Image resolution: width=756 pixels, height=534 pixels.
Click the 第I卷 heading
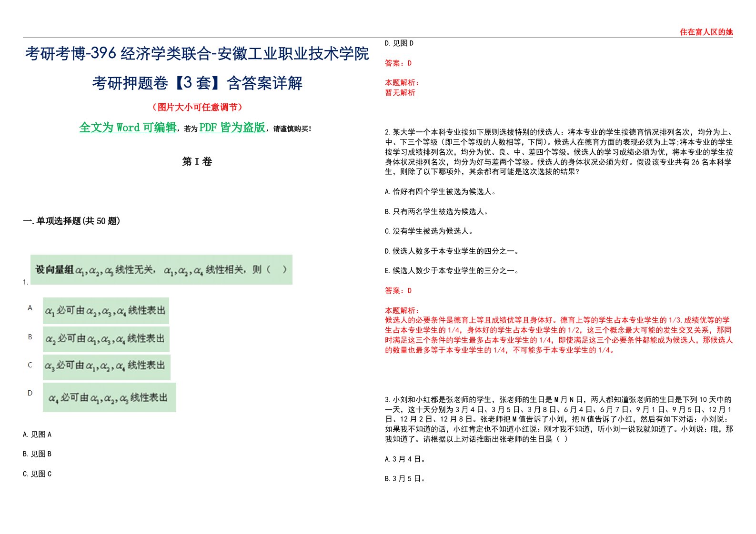point(197,162)
